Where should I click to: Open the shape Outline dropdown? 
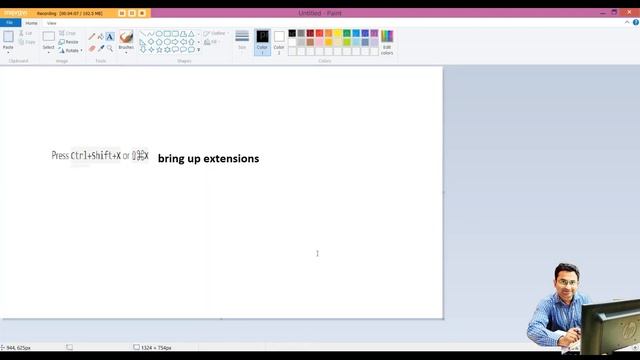pos(216,33)
